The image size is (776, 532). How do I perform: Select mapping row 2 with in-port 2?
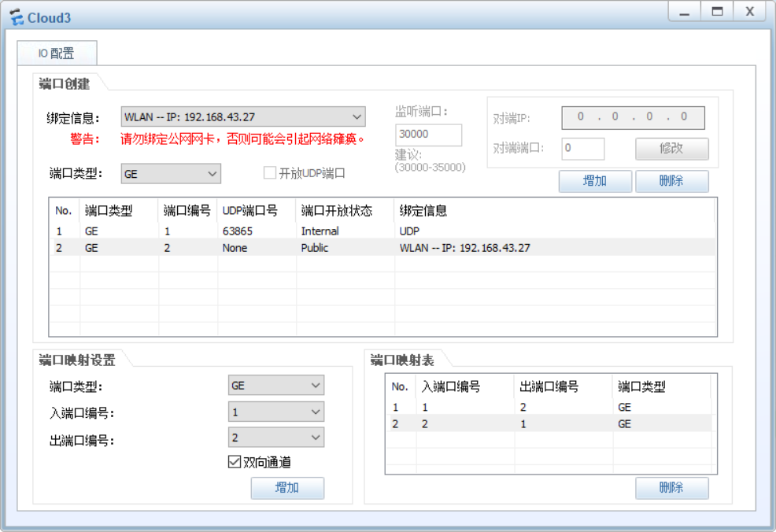[x=549, y=423]
